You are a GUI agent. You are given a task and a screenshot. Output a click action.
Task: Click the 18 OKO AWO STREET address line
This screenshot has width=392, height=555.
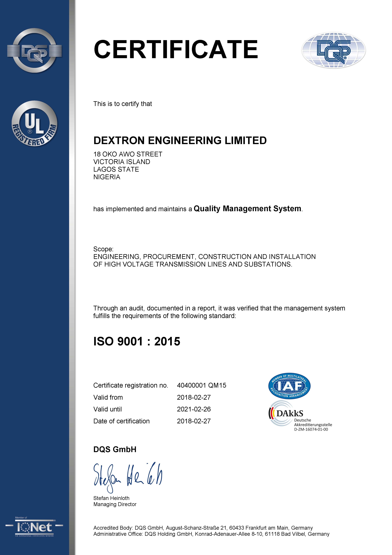128,154
